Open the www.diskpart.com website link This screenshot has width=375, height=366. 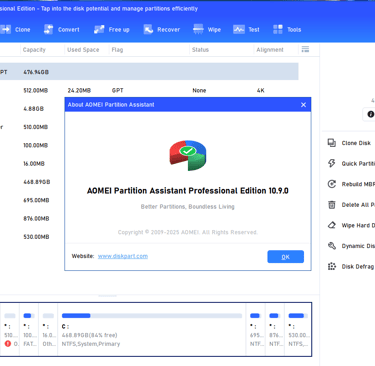click(123, 256)
